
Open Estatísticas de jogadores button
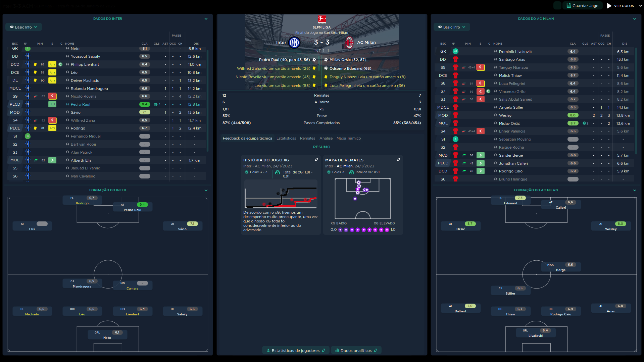(x=296, y=351)
